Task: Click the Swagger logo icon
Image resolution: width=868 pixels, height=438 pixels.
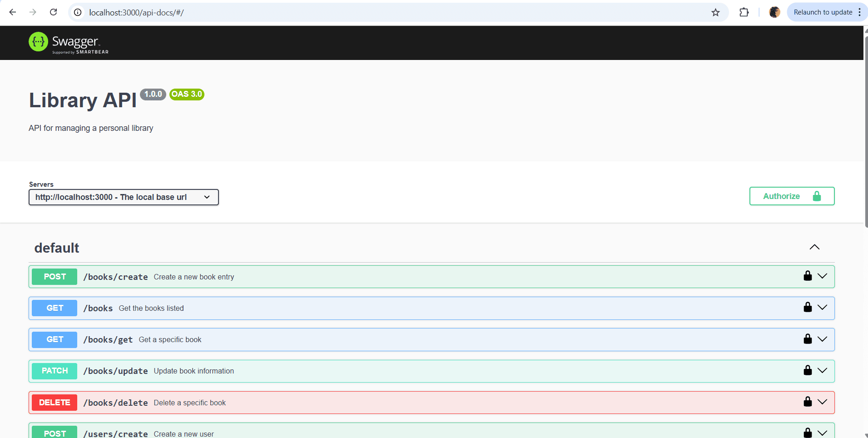Action: click(38, 42)
